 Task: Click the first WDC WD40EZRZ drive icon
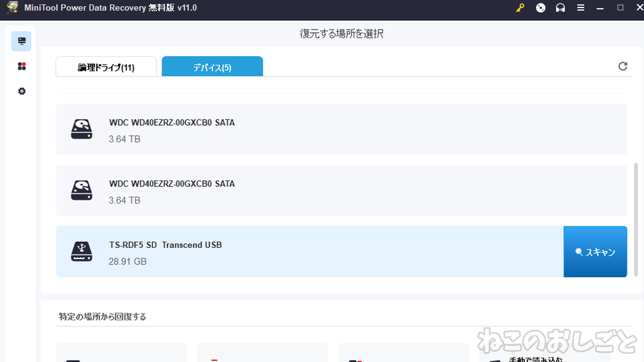point(82,129)
